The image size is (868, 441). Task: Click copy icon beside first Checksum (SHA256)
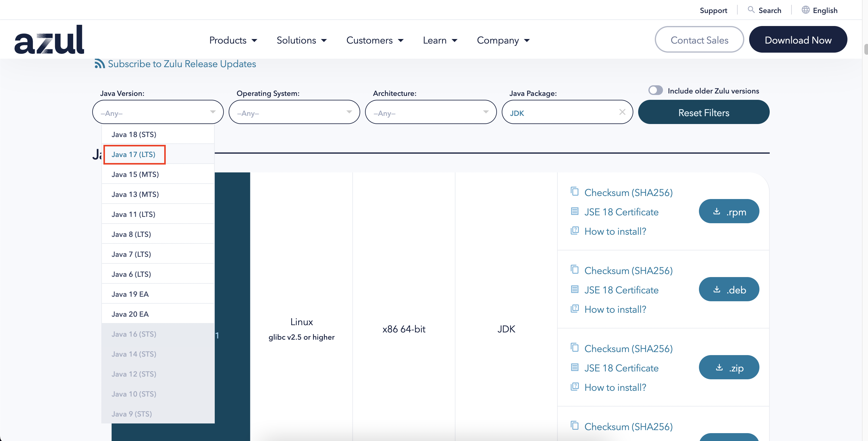coord(575,192)
